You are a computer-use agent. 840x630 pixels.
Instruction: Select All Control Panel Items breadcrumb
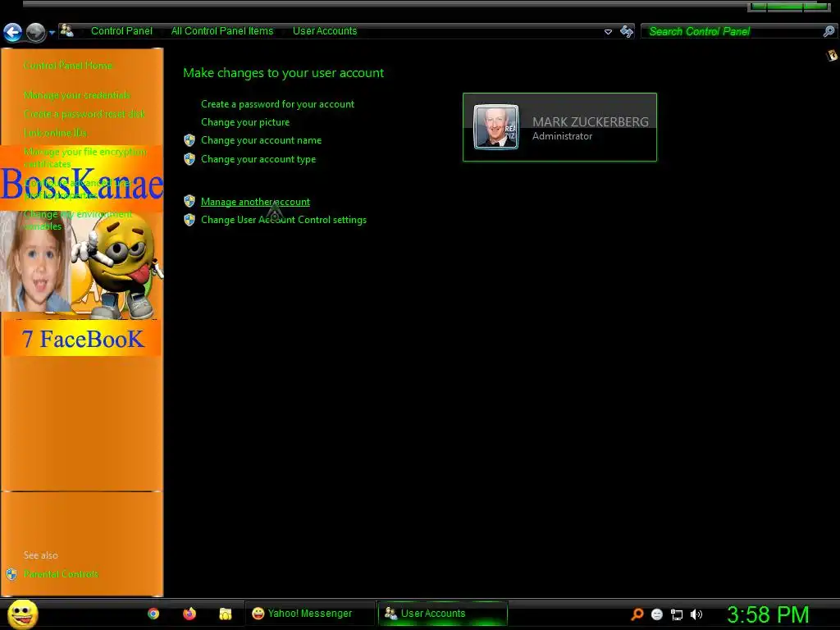pyautogui.click(x=221, y=31)
